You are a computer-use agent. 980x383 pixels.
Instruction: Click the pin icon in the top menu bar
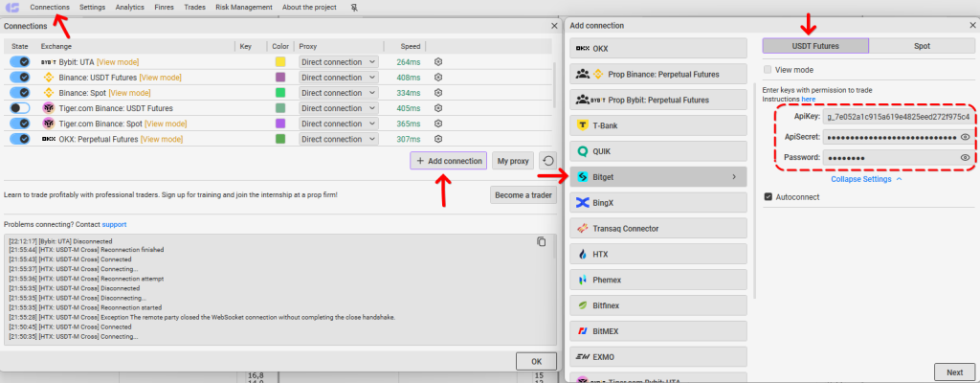click(x=354, y=8)
